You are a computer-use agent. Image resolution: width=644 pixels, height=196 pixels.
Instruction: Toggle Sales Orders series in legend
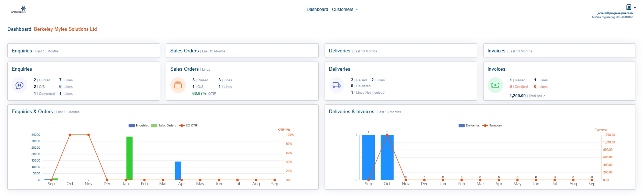163,126
